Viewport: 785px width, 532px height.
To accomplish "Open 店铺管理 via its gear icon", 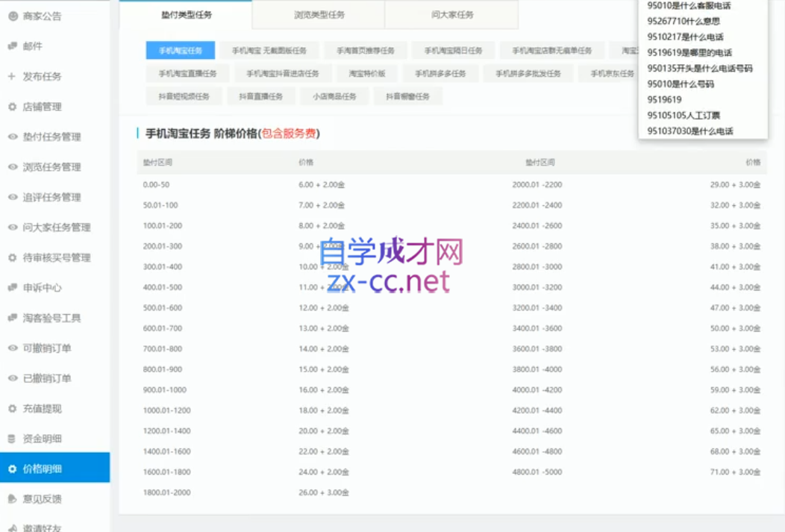I will [x=13, y=107].
